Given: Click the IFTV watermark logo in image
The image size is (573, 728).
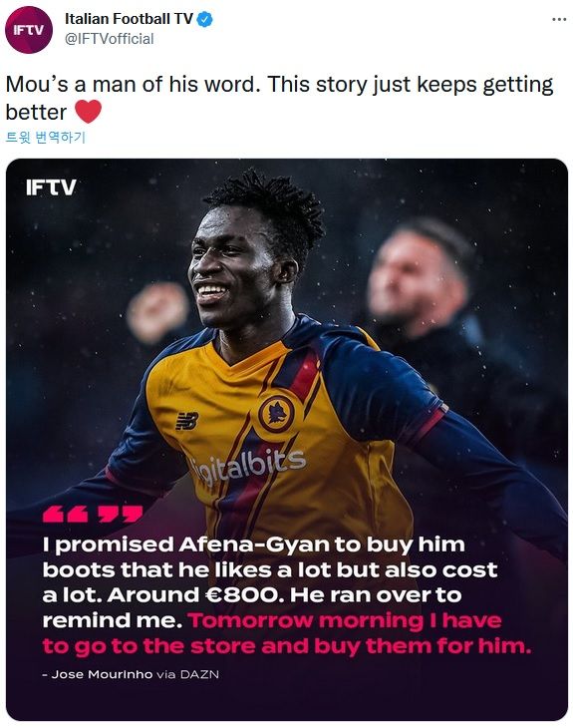Looking at the screenshot, I should tap(51, 187).
